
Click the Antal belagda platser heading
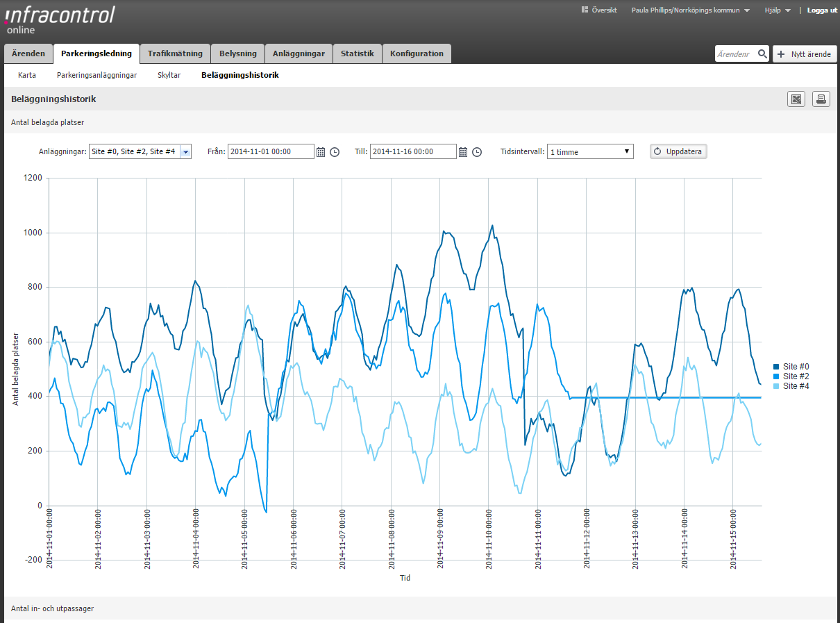pyautogui.click(x=48, y=122)
